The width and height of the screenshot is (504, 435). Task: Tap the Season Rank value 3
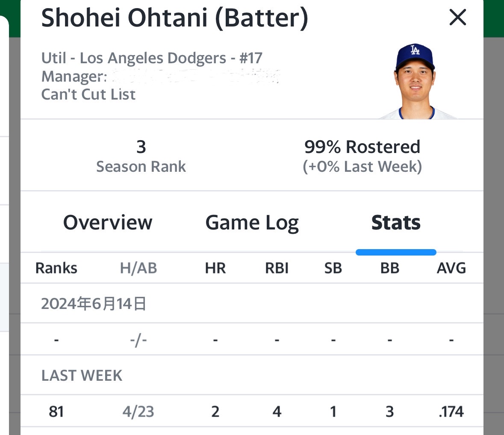pyautogui.click(x=141, y=147)
